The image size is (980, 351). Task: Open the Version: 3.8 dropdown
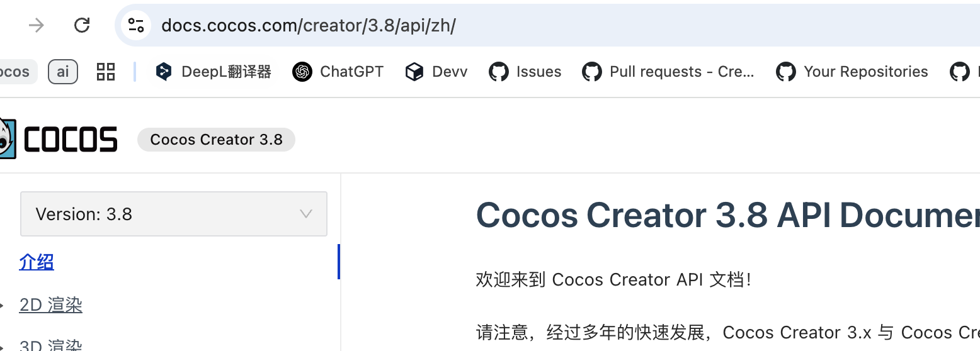coord(174,214)
